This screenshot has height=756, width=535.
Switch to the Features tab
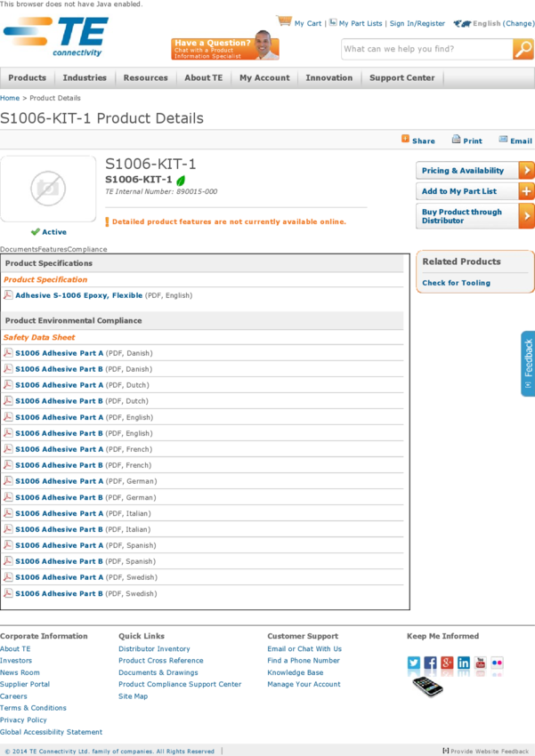coord(53,249)
